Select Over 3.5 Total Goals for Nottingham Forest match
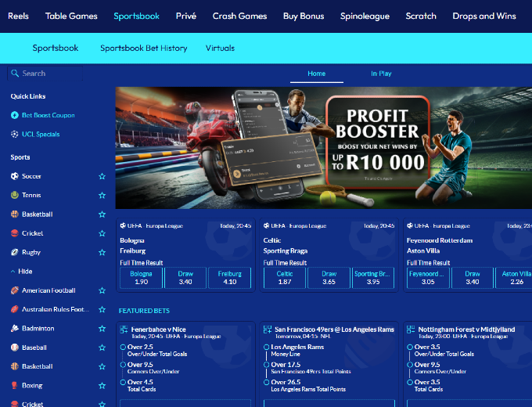 pos(410,347)
